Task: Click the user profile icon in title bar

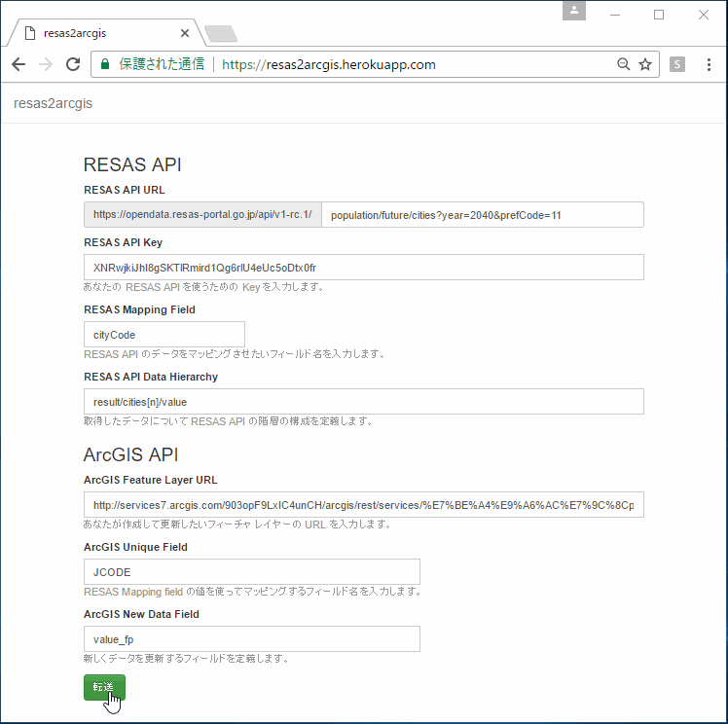Action: tap(574, 11)
